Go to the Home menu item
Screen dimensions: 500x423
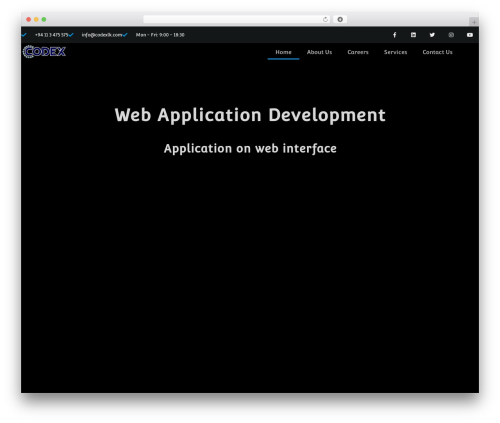coord(283,52)
